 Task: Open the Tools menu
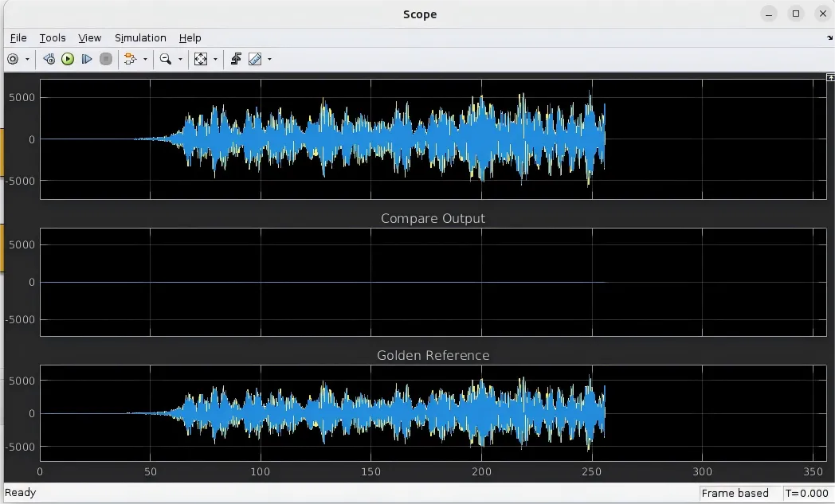tap(53, 37)
